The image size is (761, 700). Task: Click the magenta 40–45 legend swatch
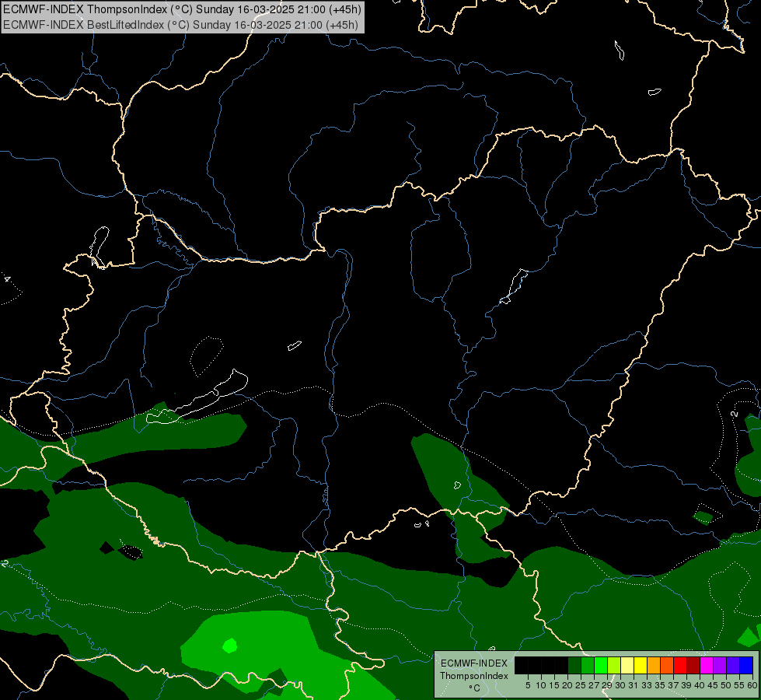point(706,666)
